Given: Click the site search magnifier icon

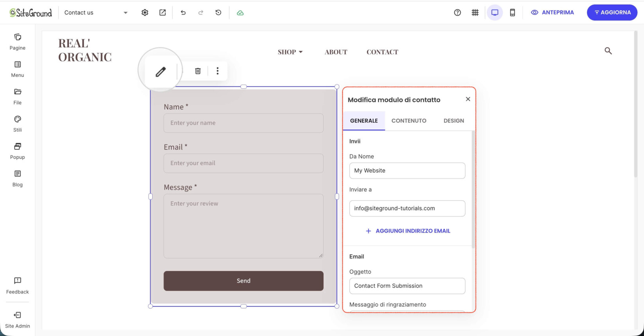Looking at the screenshot, I should coord(608,51).
